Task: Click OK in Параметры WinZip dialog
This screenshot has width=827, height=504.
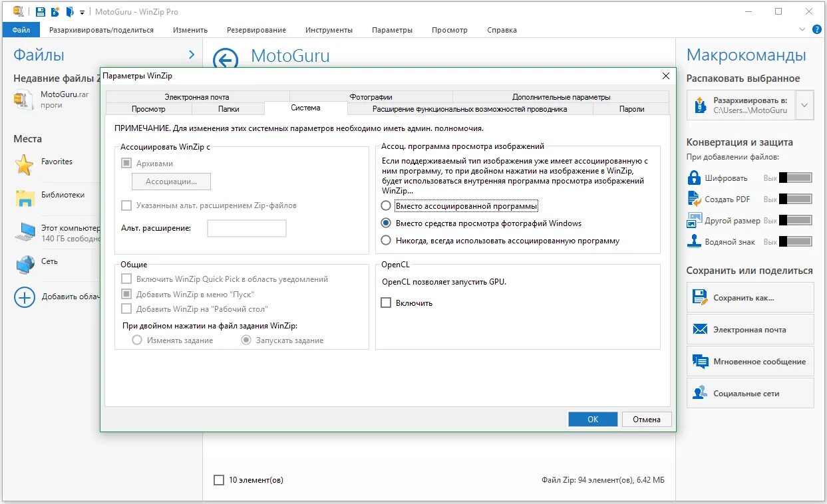Action: 593,419
